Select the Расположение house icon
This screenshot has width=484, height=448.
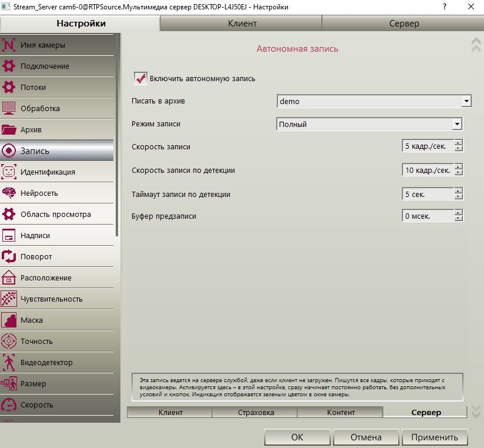coord(9,278)
